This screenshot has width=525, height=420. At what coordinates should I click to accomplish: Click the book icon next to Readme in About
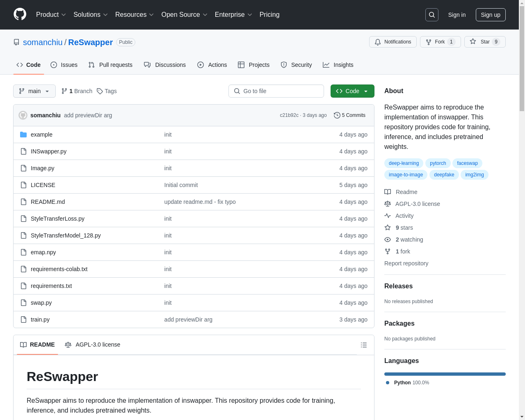point(388,192)
